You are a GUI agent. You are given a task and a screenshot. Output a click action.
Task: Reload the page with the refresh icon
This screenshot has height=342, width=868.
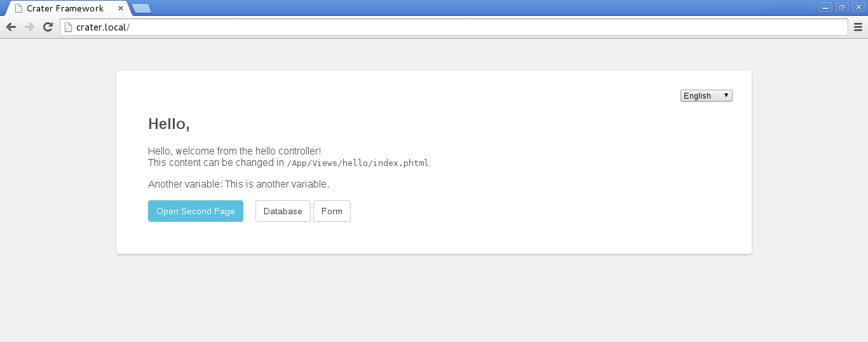coord(48,27)
